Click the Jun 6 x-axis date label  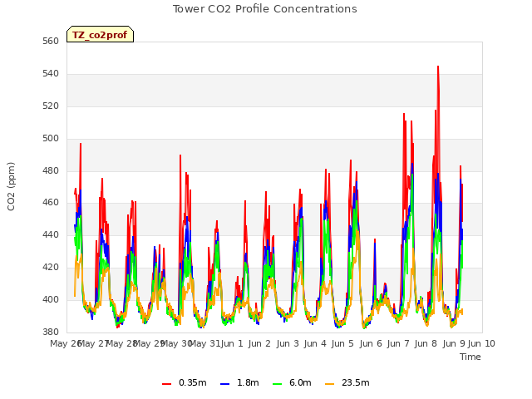click(x=371, y=343)
